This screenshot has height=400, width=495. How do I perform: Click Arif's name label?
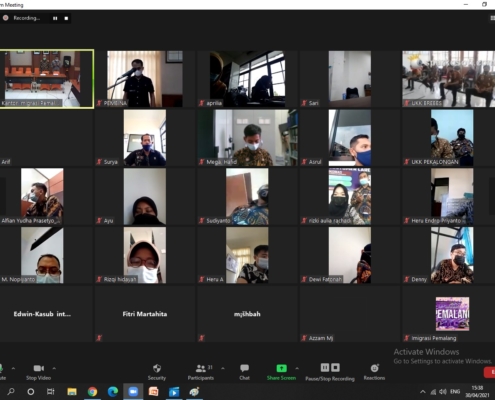coord(6,162)
